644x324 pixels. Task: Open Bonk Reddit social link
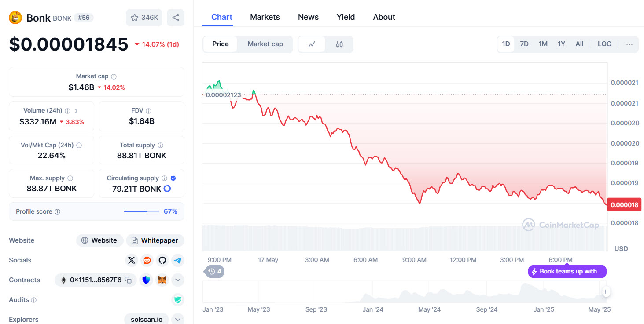147,260
